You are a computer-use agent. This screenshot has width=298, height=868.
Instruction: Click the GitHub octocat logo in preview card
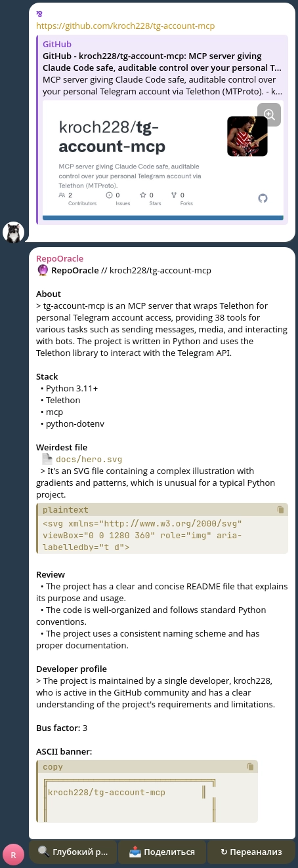tap(263, 198)
